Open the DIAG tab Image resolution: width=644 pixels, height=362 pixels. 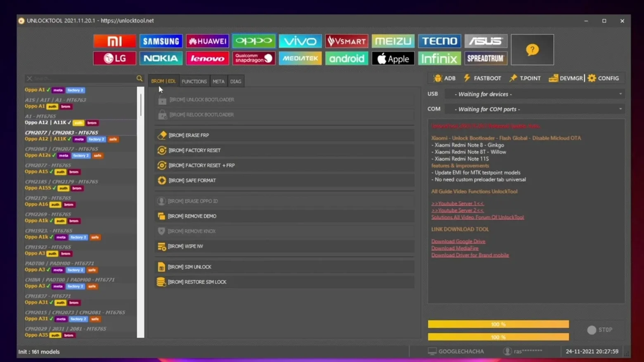click(x=236, y=81)
